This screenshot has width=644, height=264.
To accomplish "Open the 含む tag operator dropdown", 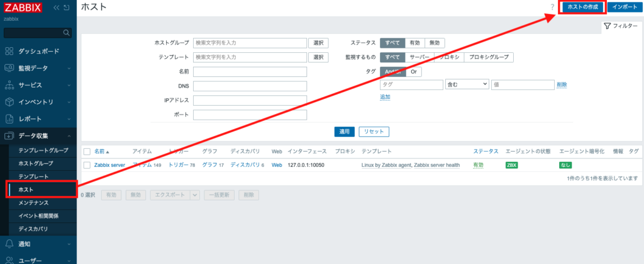I will tap(467, 84).
